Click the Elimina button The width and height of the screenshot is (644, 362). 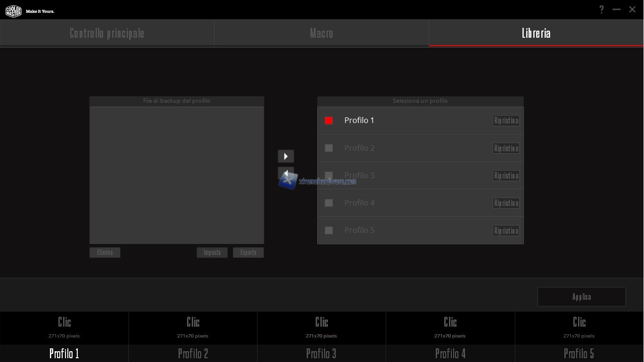pyautogui.click(x=105, y=253)
